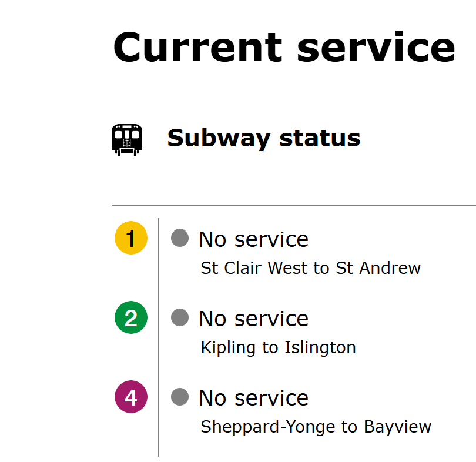The height and width of the screenshot is (462, 476).
Task: Select the green Line 2 badge
Action: 130,318
